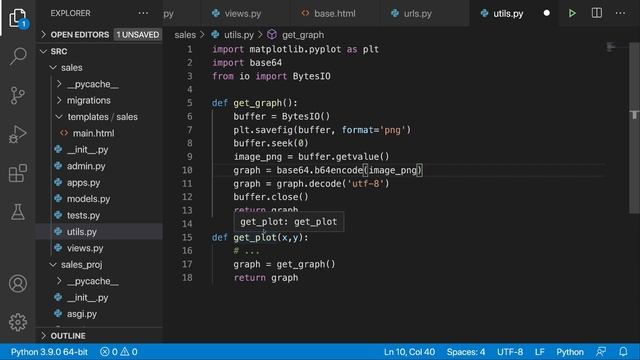The width and height of the screenshot is (640, 360).
Task: Open Source Control view
Action: 18,96
